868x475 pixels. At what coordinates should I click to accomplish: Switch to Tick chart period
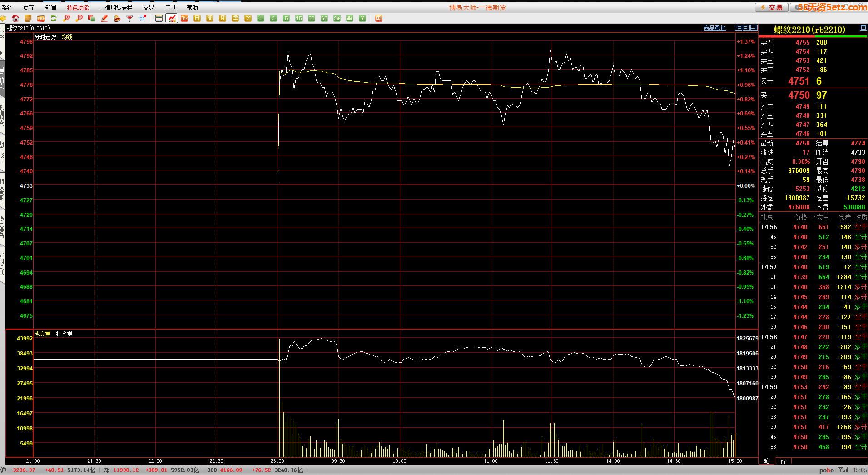pyautogui.click(x=184, y=18)
